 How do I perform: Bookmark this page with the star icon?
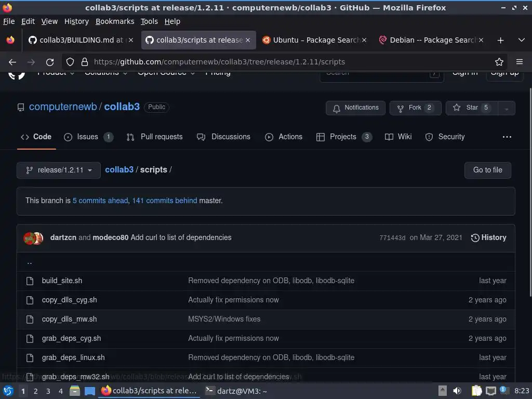tap(499, 62)
